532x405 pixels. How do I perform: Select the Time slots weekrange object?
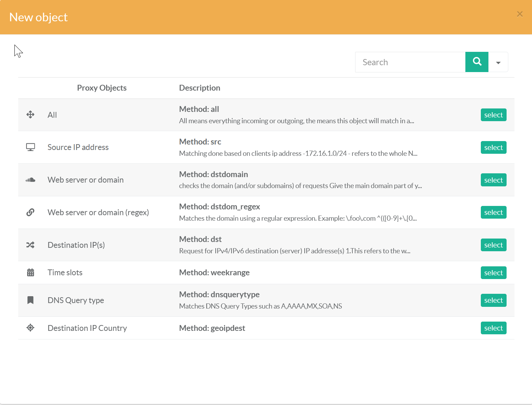[493, 273]
